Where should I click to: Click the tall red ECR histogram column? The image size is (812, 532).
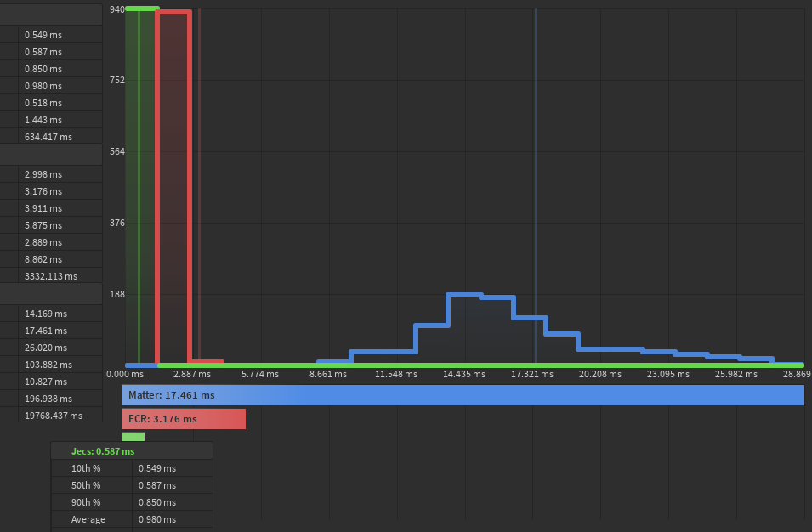(173, 187)
